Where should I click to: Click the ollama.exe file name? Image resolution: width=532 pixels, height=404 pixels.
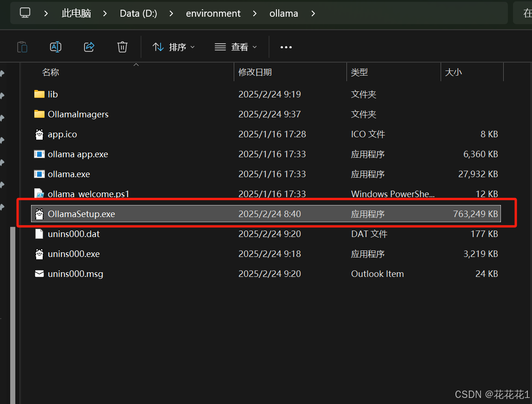click(69, 174)
